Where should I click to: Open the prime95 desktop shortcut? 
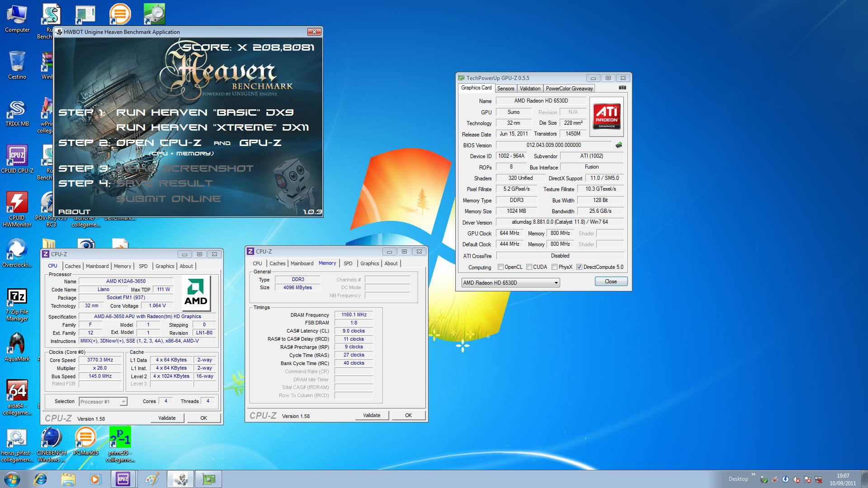120,445
